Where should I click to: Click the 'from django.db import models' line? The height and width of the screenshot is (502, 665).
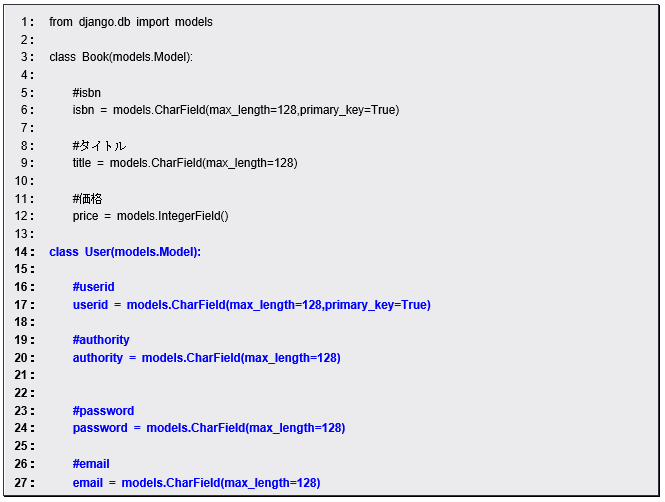131,22
